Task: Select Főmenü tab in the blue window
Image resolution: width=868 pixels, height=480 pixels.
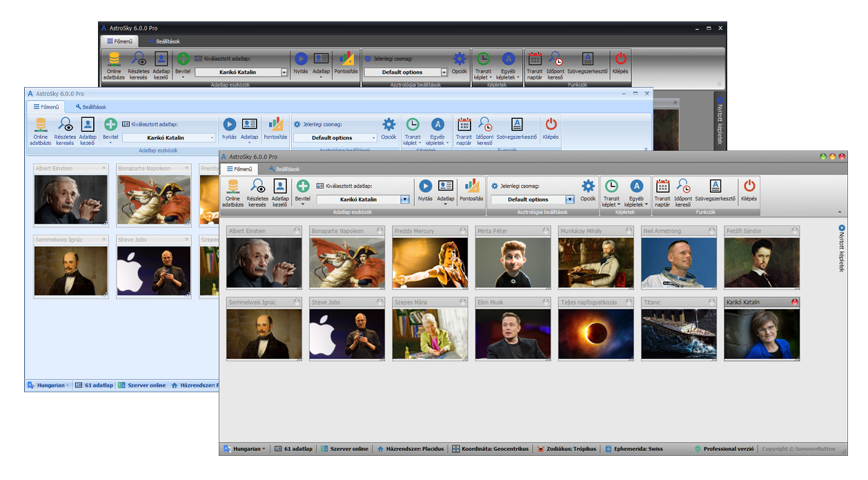Action: pos(46,107)
